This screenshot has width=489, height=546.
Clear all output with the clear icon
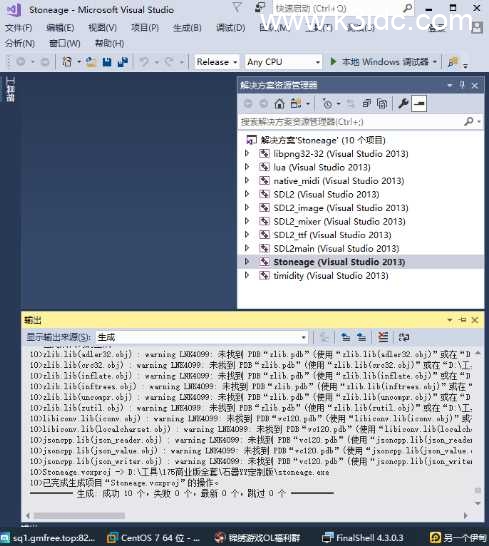click(x=383, y=337)
